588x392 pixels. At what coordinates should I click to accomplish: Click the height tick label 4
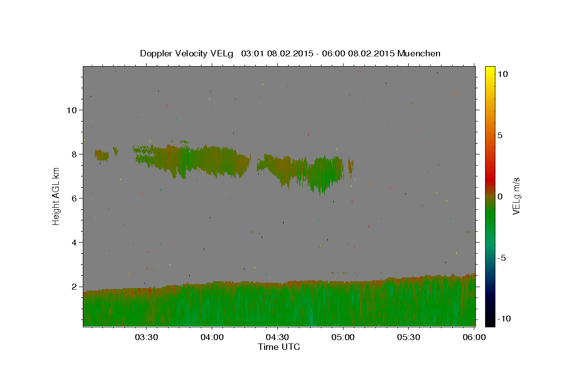(74, 243)
